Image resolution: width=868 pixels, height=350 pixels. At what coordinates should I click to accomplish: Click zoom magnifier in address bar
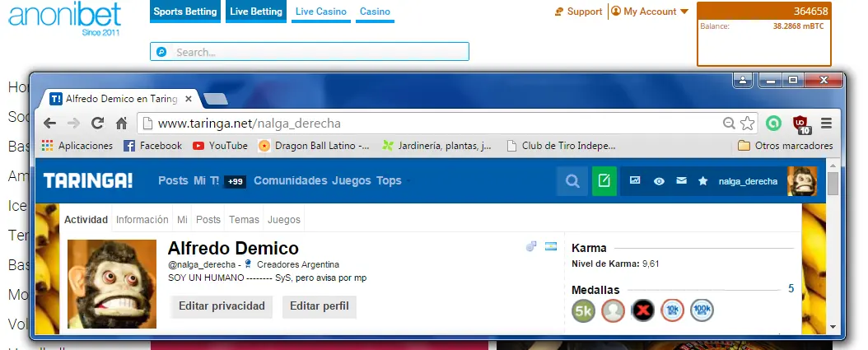point(729,123)
